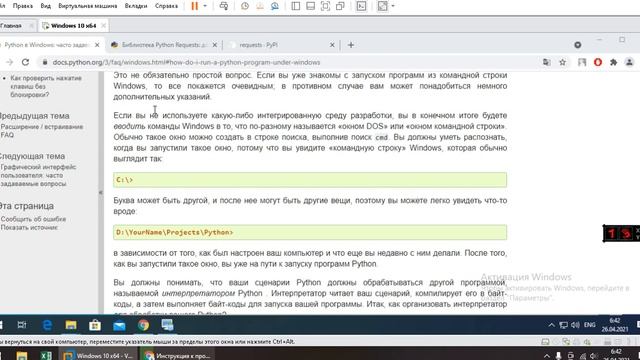Collapse the docs sidebar with the « handle
Viewport: 640px width, 360px height.
point(100,192)
